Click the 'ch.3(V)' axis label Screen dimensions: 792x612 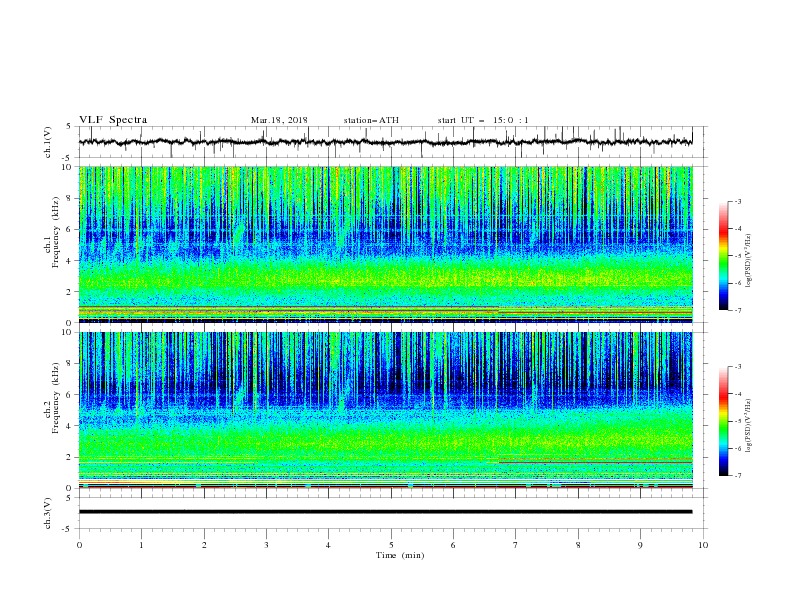[48, 513]
